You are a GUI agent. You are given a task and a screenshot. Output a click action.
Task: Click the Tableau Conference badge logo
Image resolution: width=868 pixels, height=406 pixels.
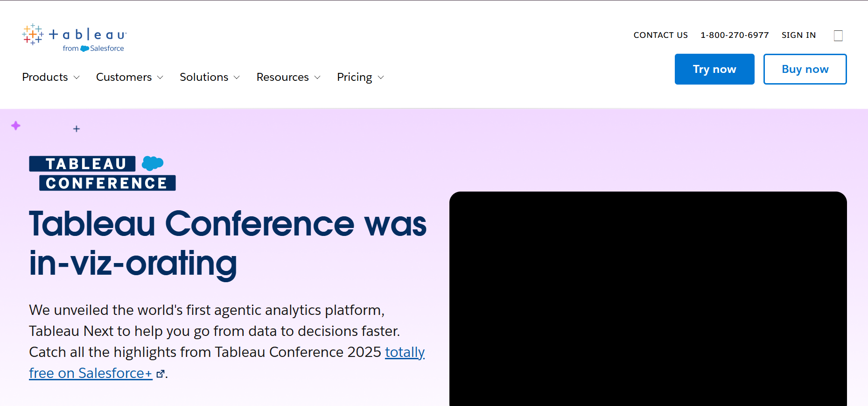point(102,173)
